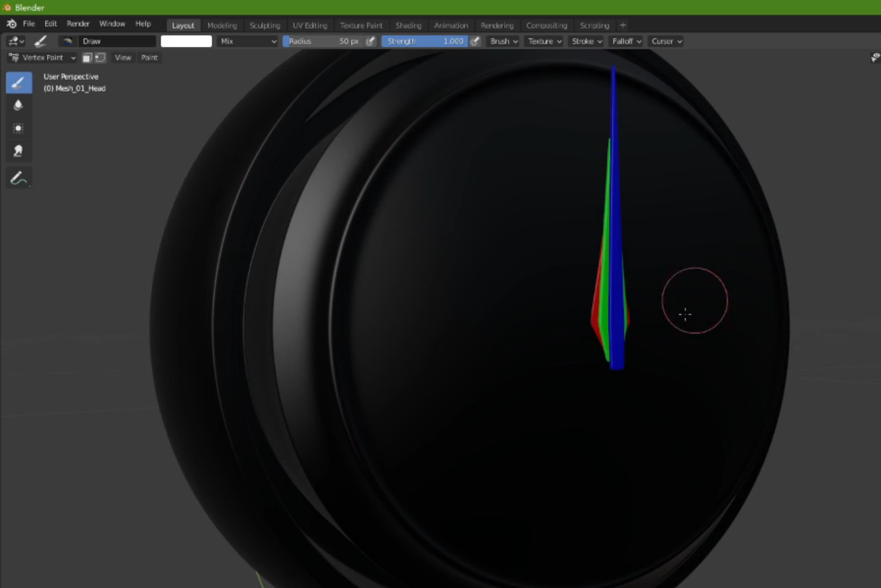Open the Window menu
This screenshot has width=881, height=588.
click(x=112, y=24)
